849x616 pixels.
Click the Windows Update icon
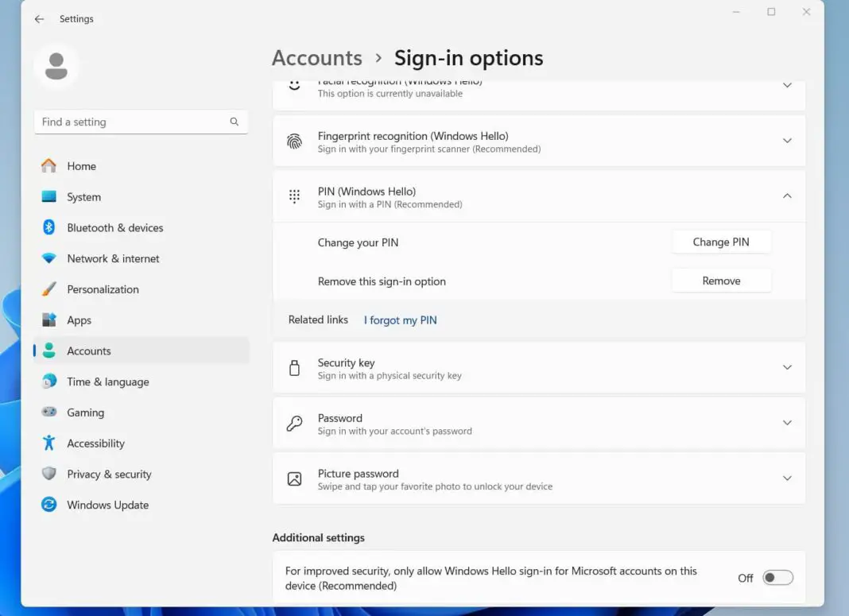click(x=49, y=505)
